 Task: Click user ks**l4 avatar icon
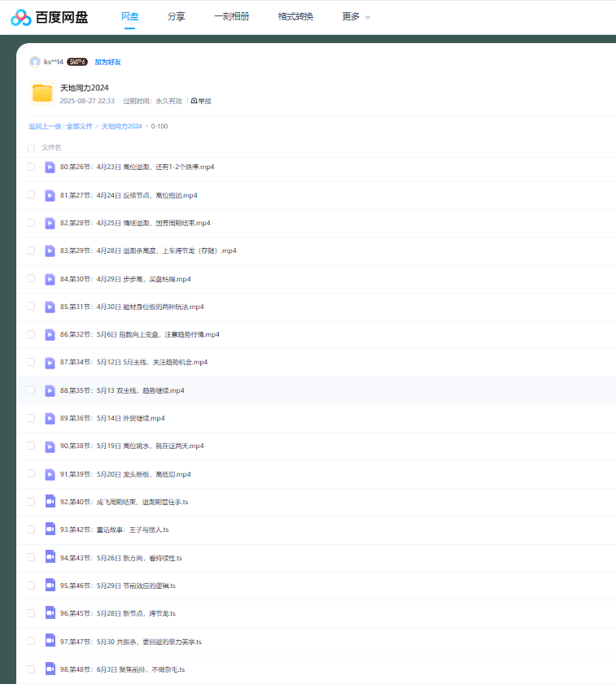click(x=34, y=62)
